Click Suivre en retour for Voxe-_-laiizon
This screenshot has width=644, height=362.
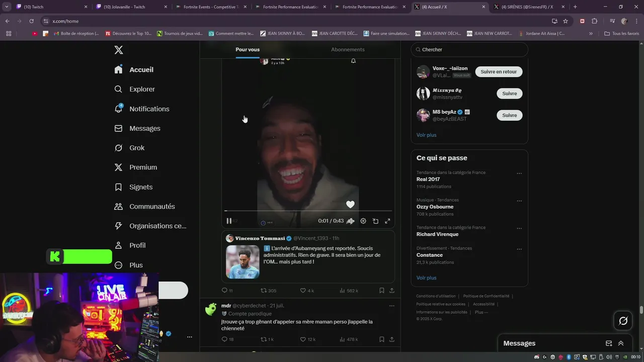coord(499,72)
